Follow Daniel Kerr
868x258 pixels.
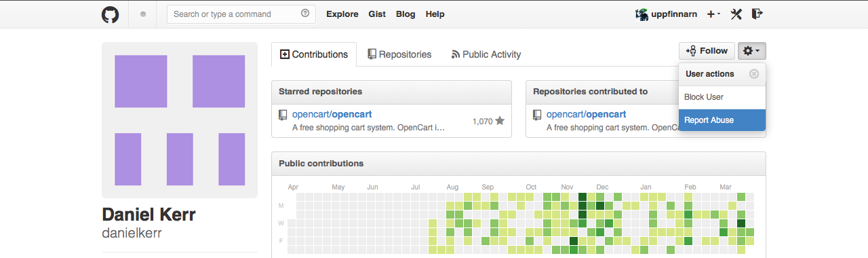[707, 51]
